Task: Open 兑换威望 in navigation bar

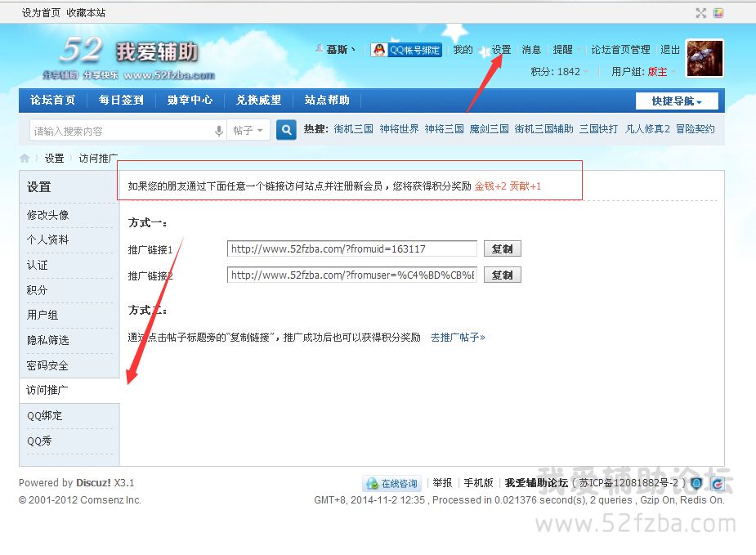Action: click(258, 100)
